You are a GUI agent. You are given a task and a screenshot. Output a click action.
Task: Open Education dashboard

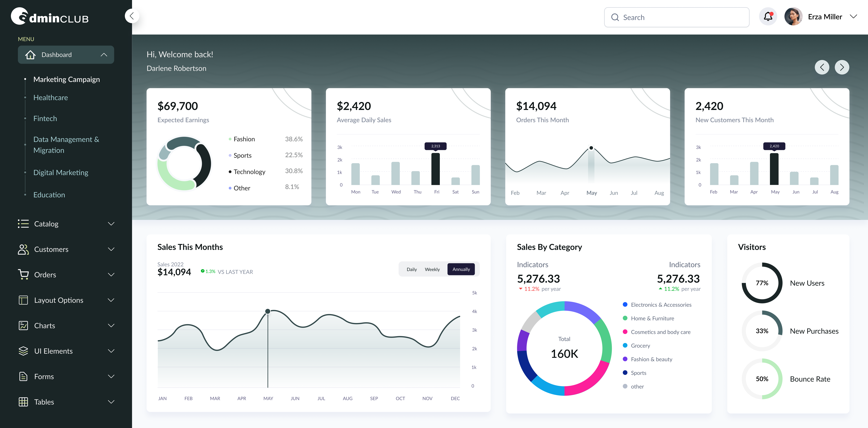pos(49,195)
